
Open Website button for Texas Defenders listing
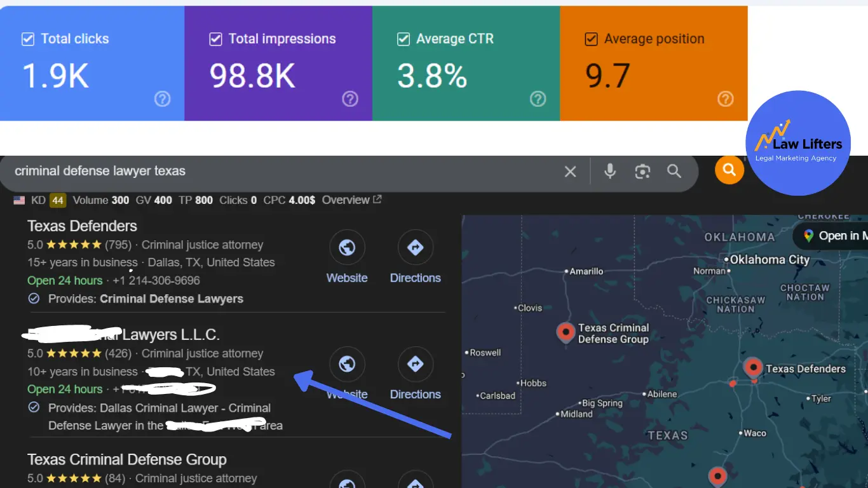click(347, 257)
